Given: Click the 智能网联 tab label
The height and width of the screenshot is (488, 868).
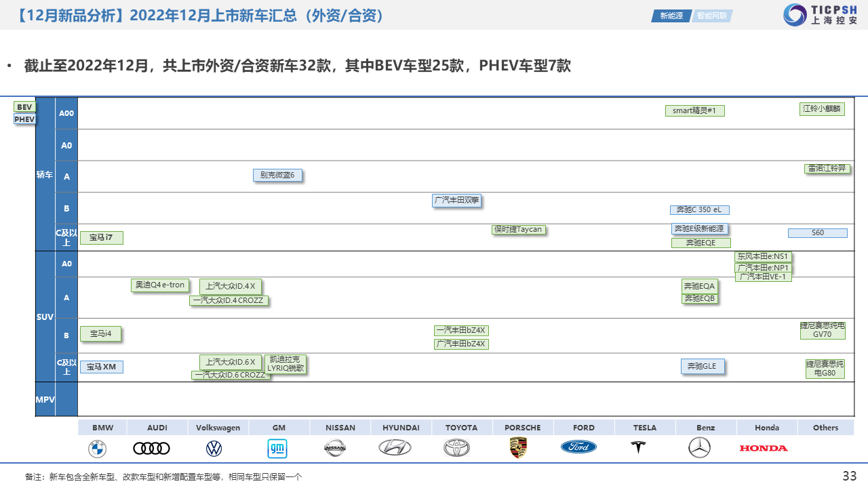Looking at the screenshot, I should point(712,16).
